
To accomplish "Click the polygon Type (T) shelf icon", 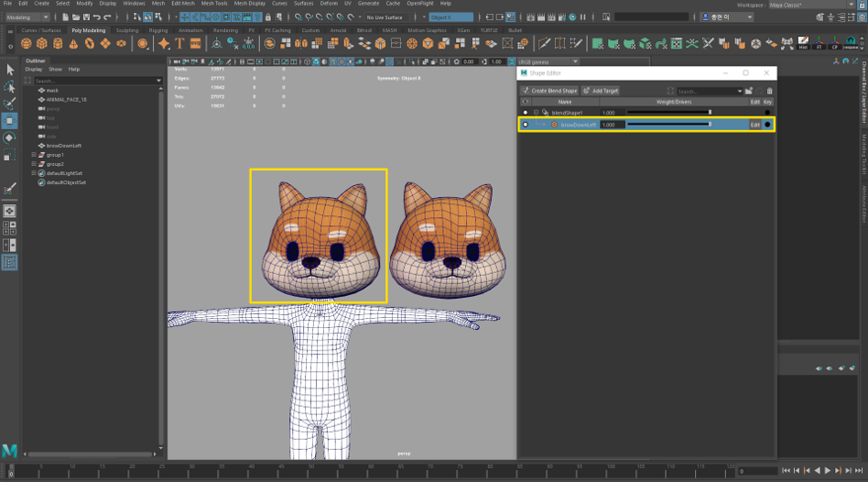I will click(x=181, y=43).
